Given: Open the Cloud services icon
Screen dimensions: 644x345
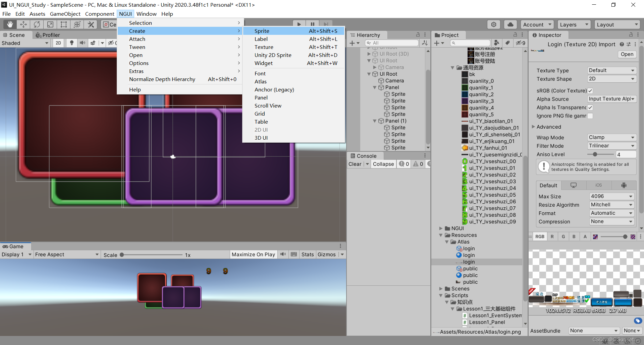Looking at the screenshot, I should point(510,24).
